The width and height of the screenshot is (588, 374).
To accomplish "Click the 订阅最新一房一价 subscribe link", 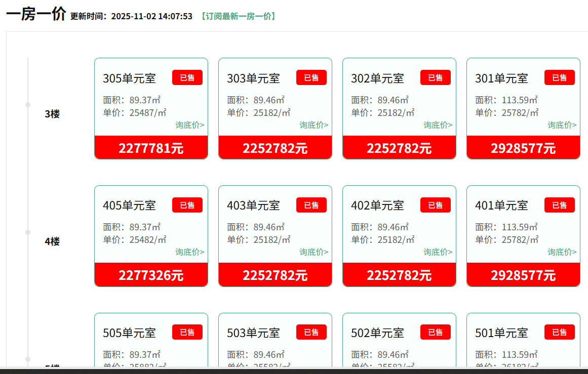I will tap(238, 16).
